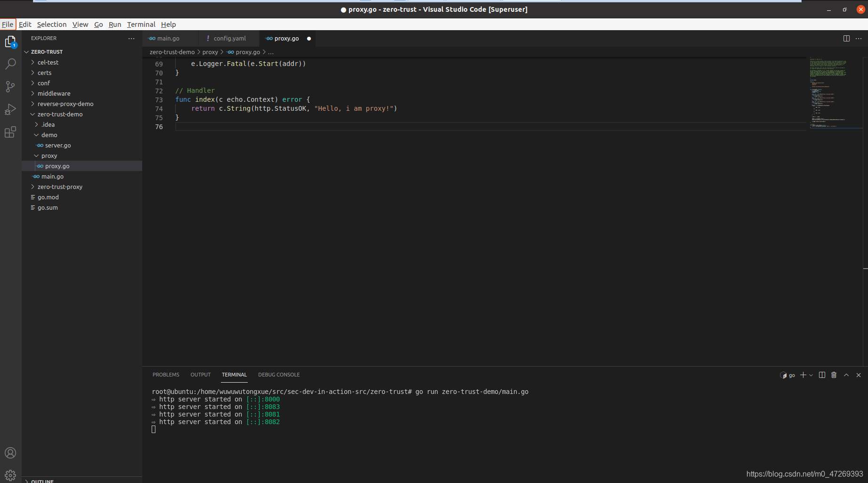The height and width of the screenshot is (483, 868).
Task: Open the Accounts menu icon
Action: 10,453
